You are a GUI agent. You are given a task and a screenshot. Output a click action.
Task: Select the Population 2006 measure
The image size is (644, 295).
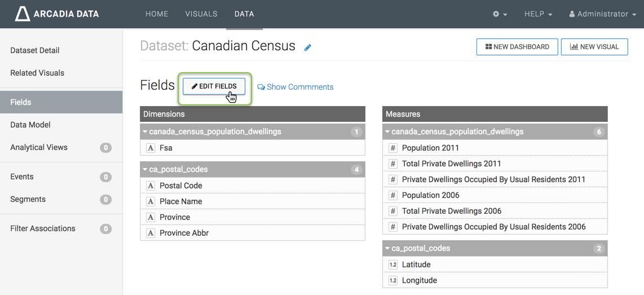[495, 195]
